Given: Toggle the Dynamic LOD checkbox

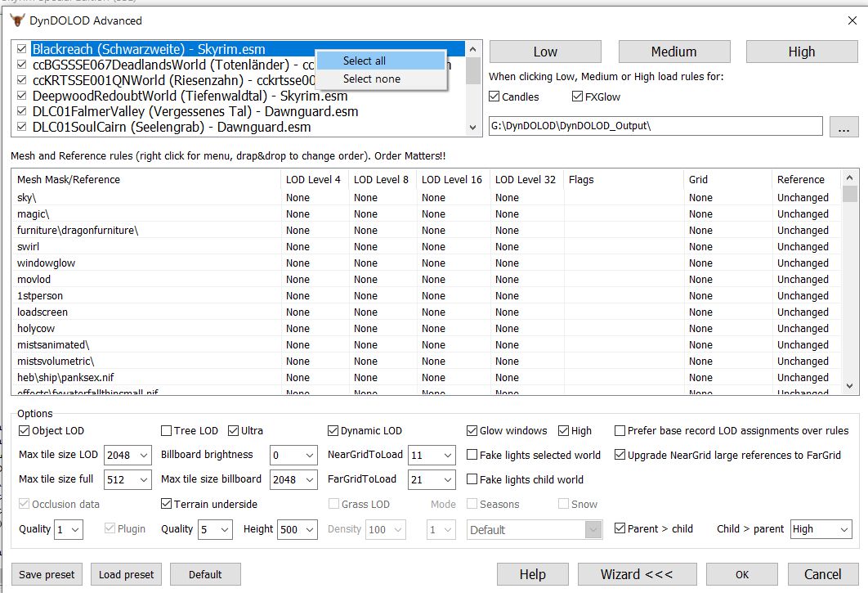Looking at the screenshot, I should point(333,430).
